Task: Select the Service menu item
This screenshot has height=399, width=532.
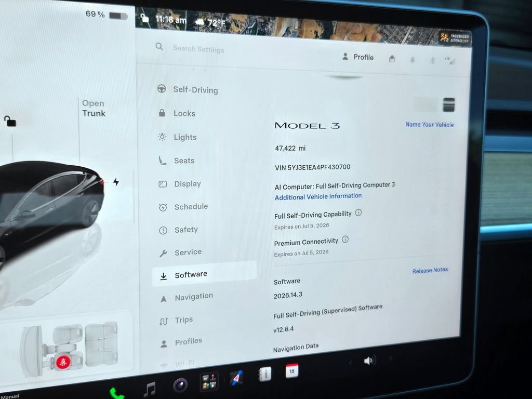Action: tap(180, 252)
